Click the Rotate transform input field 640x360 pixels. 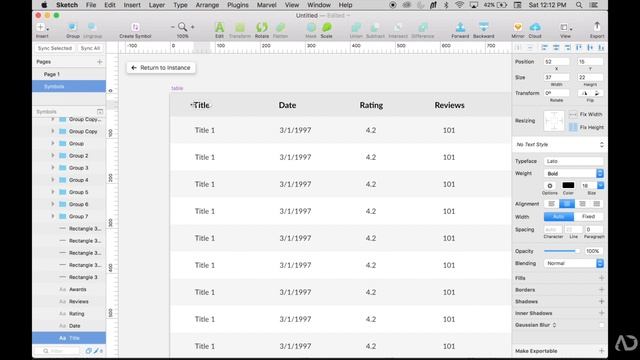click(556, 93)
